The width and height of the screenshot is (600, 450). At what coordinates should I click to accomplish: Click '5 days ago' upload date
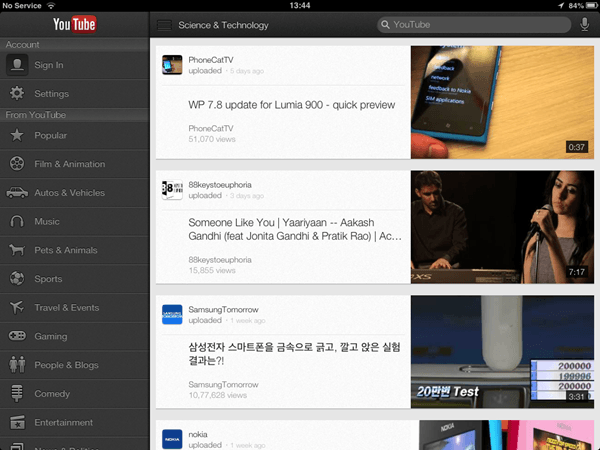(247, 71)
